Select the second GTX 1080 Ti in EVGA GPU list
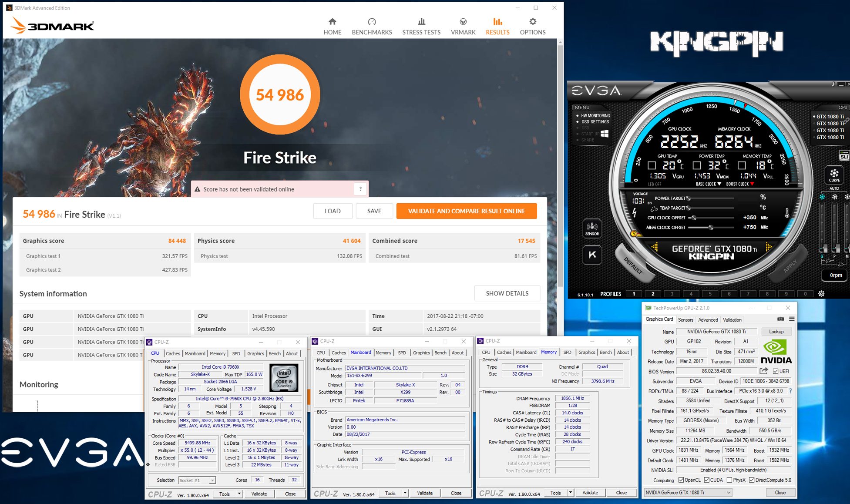This screenshot has width=850, height=504. (830, 123)
